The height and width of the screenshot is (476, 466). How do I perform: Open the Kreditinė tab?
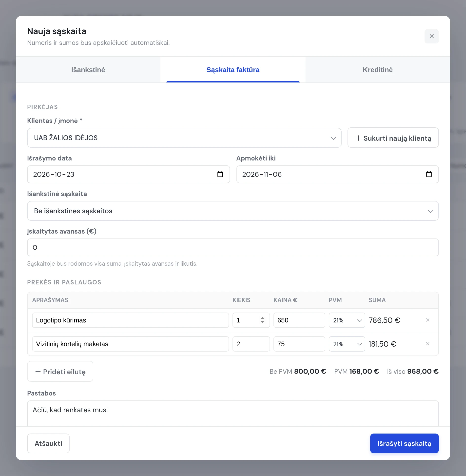(378, 70)
